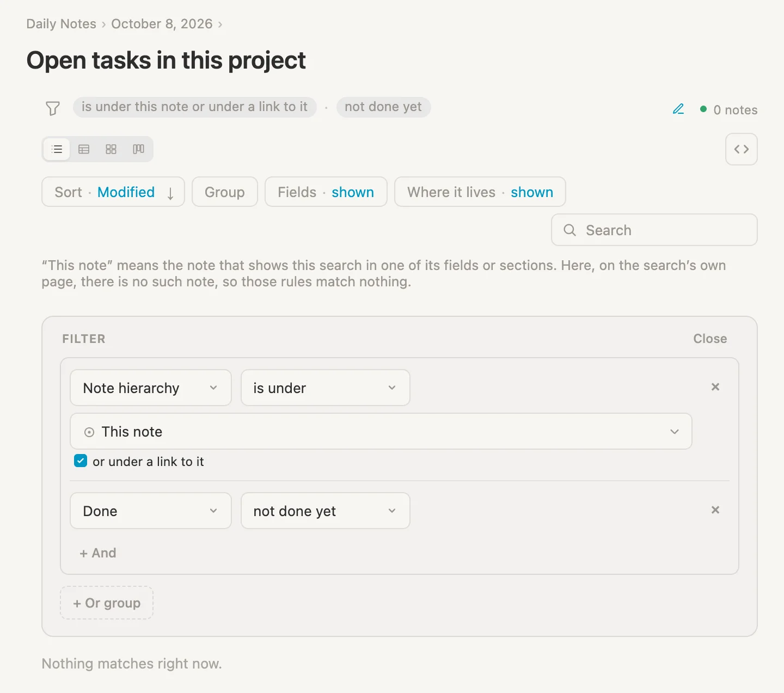
Task: Click the search magnifier icon
Action: point(569,230)
